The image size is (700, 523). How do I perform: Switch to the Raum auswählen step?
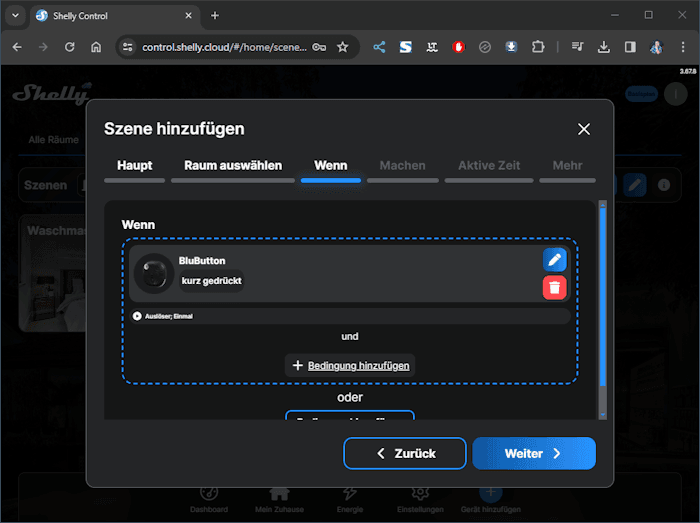click(x=233, y=166)
